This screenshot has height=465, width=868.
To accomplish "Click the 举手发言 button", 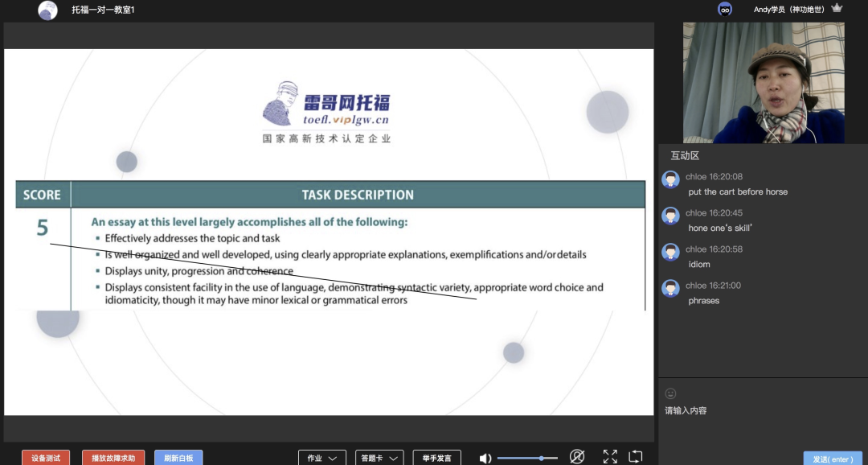I will pyautogui.click(x=436, y=456).
